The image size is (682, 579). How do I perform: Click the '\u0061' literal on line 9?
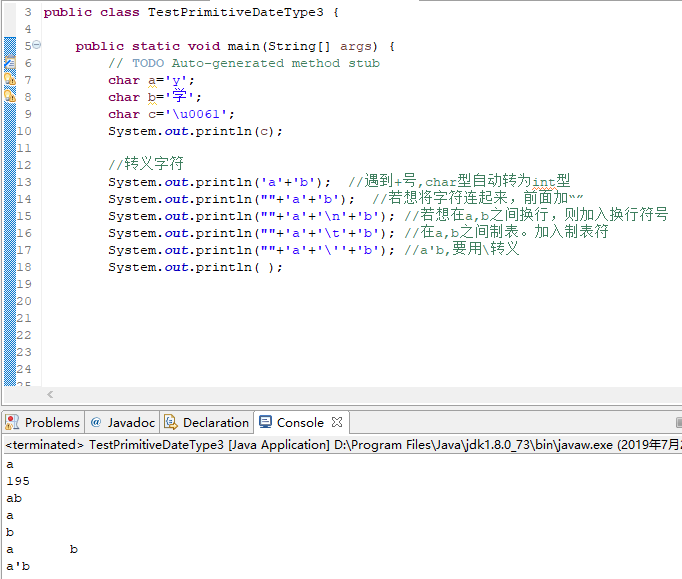196,114
